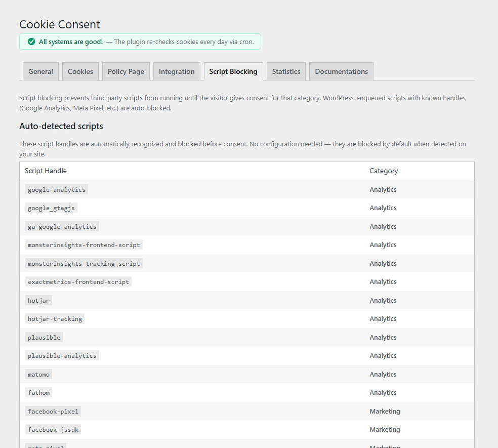
Task: Open the Integration tab
Action: click(177, 71)
